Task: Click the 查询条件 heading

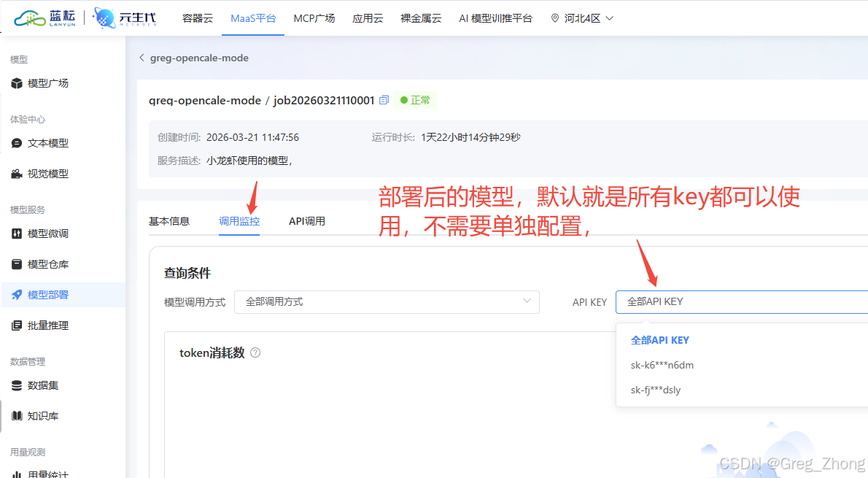Action: (187, 273)
